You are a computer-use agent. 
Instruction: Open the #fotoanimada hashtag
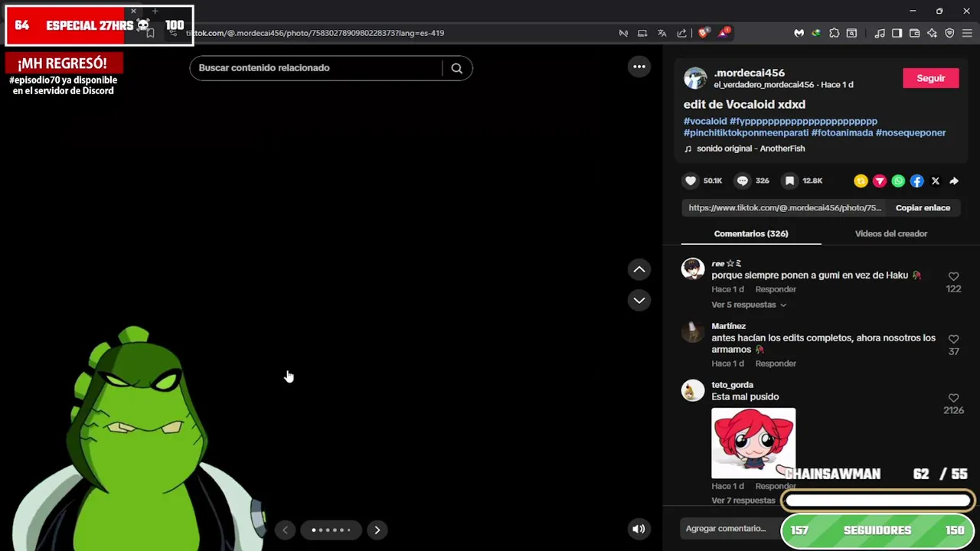point(842,132)
